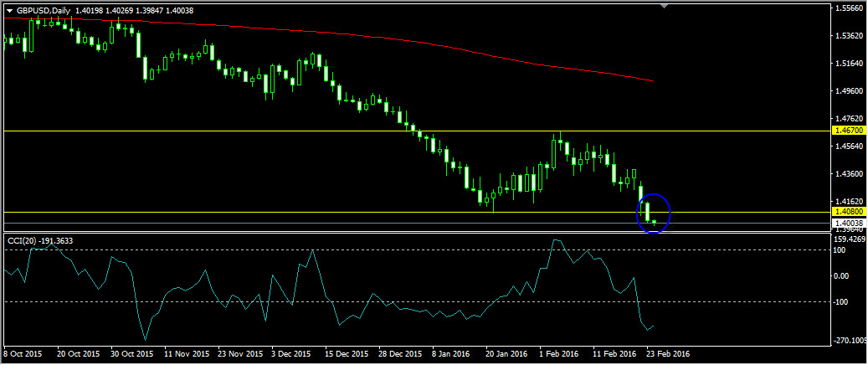The image size is (868, 365).
Task: Click the GBPUSD,Daily chart title text
Action: click(41, 10)
